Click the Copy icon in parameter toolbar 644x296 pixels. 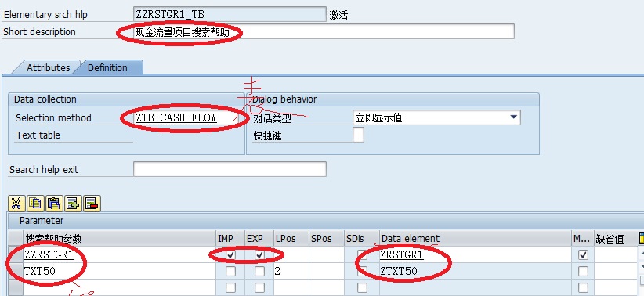pyautogui.click(x=35, y=204)
